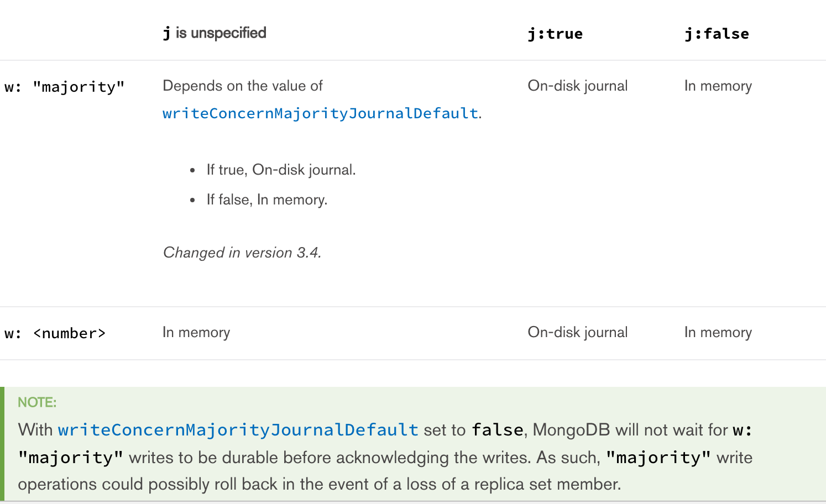Viewport: 826px width, 504px height.
Task: Click the "If false, In memory." bullet
Action: 267,200
